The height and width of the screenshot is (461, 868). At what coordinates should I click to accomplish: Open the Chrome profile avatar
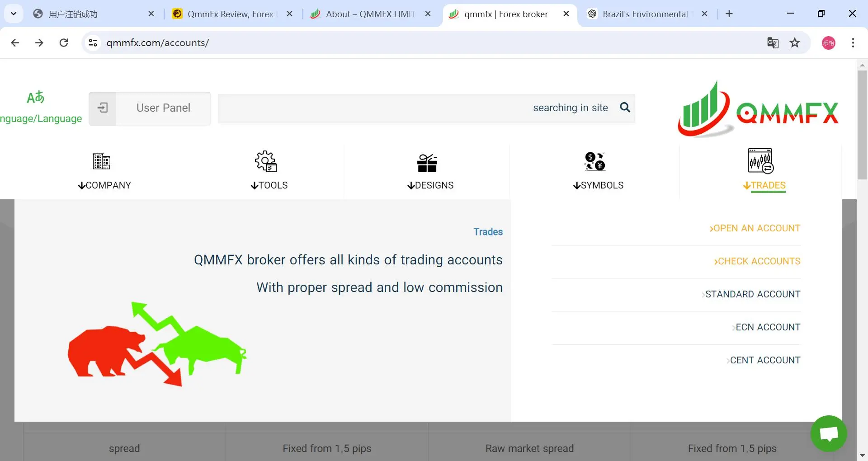pyautogui.click(x=829, y=43)
